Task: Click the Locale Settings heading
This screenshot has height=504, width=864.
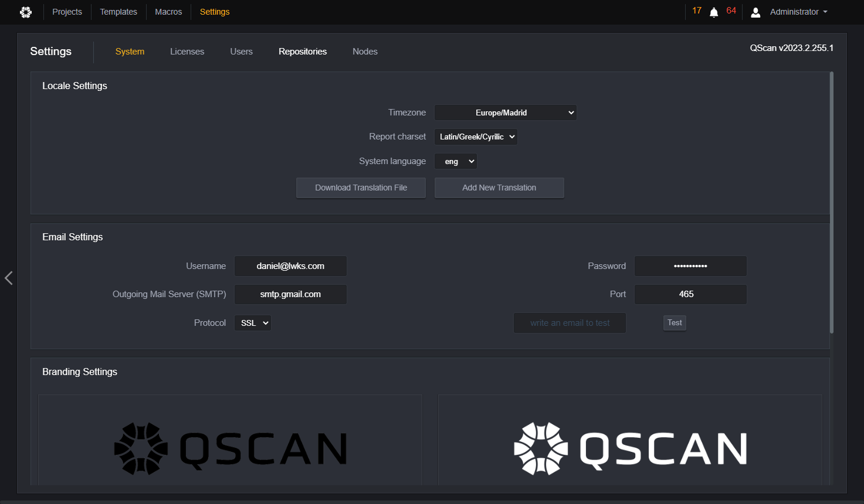Action: (74, 86)
